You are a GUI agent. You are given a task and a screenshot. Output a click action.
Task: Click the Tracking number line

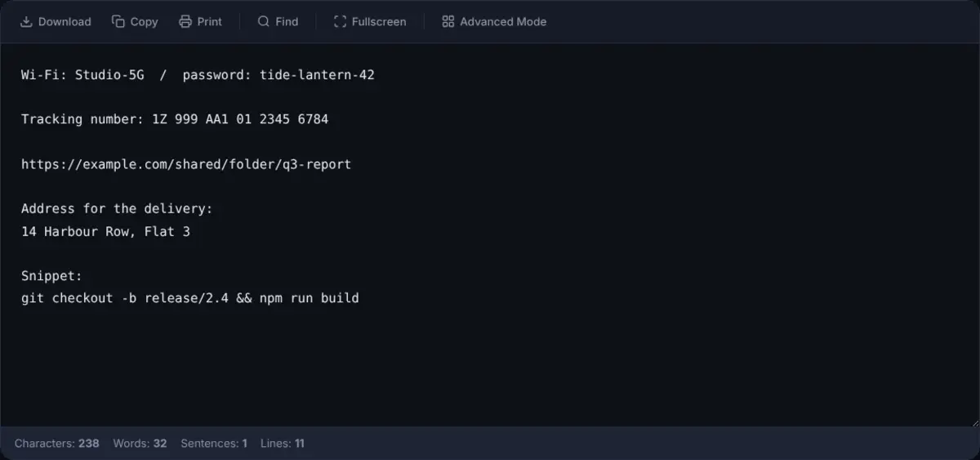(x=175, y=119)
